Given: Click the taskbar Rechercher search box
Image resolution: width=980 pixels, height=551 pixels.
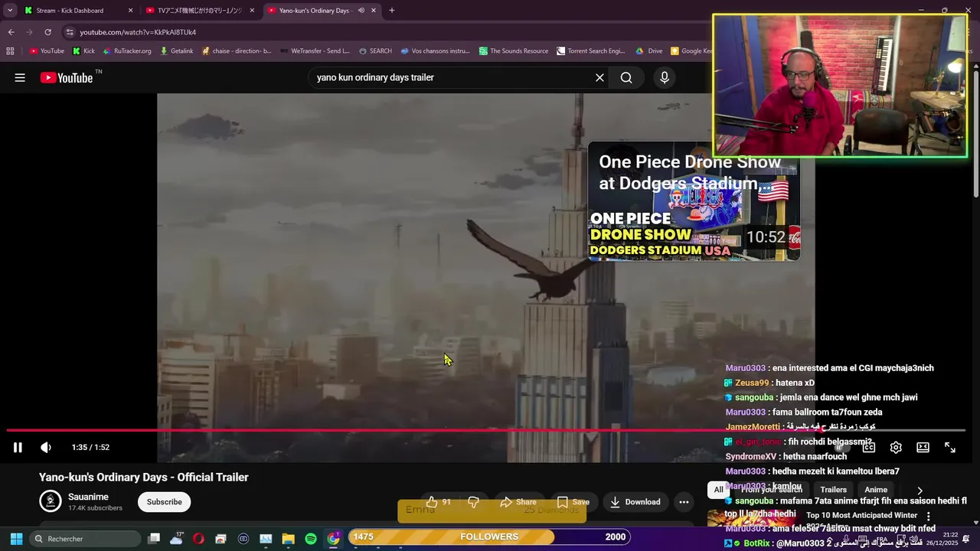Looking at the screenshot, I should pos(84,539).
